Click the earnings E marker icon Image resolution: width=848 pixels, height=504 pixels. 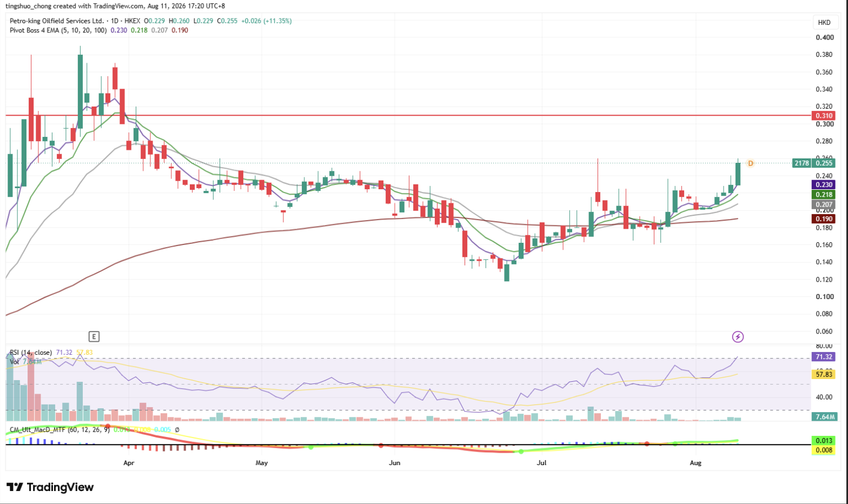coord(94,337)
